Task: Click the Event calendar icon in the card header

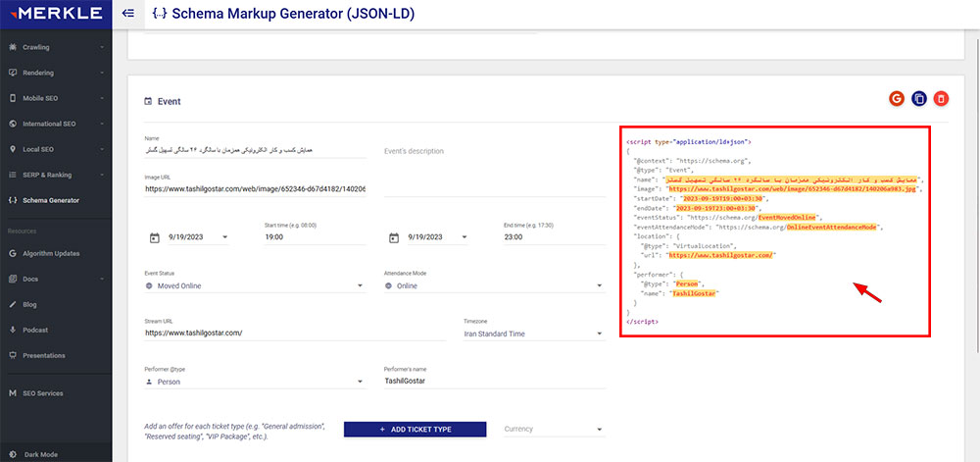Action: (148, 101)
